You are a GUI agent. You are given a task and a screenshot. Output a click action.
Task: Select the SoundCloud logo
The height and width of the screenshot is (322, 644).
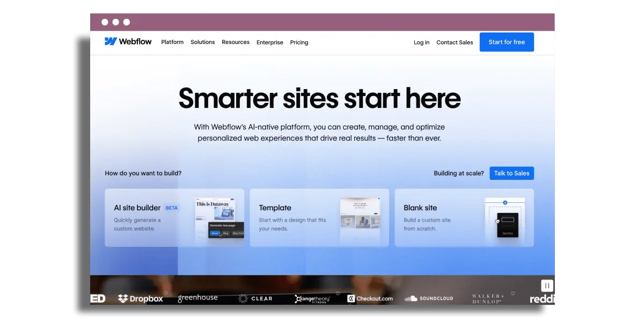click(x=429, y=298)
